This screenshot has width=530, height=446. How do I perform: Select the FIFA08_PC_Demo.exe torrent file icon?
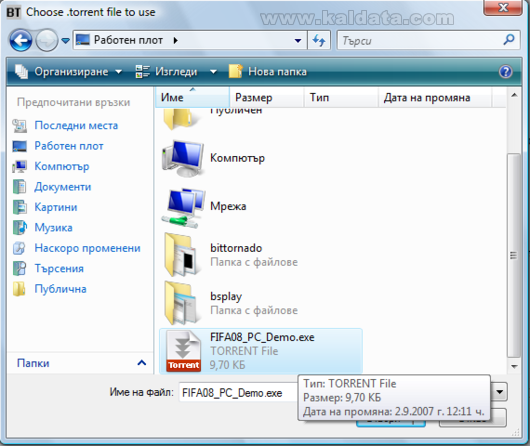pos(184,351)
